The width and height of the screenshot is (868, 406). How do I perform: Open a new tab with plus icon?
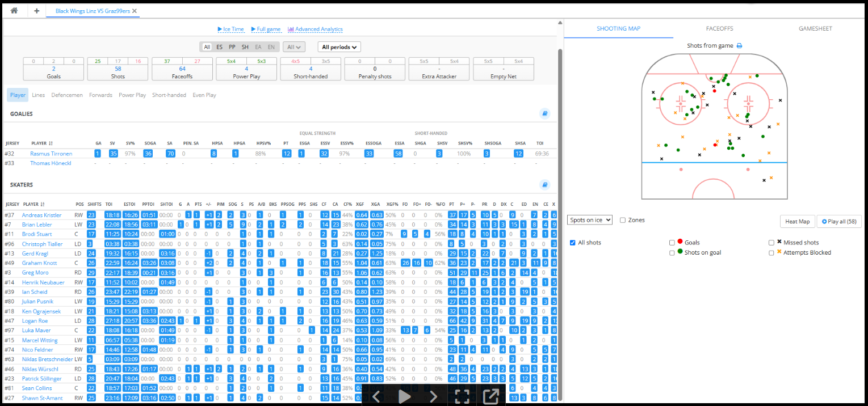(37, 11)
